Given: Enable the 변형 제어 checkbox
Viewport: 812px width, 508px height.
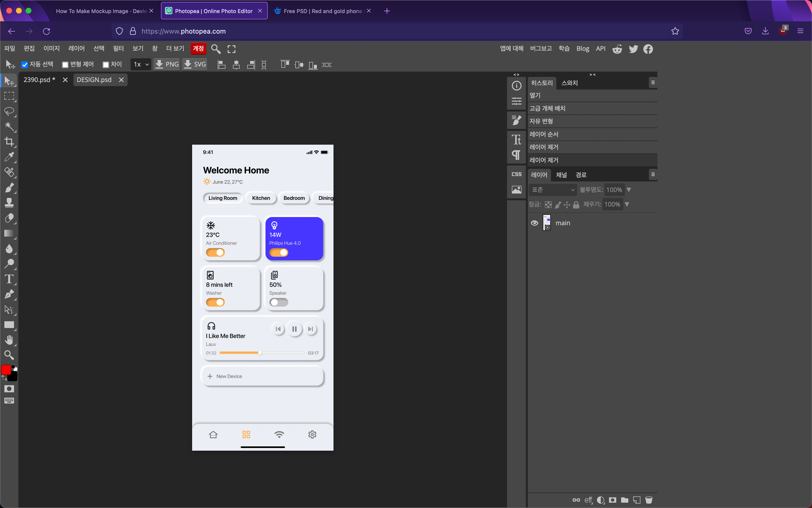Looking at the screenshot, I should [x=65, y=65].
